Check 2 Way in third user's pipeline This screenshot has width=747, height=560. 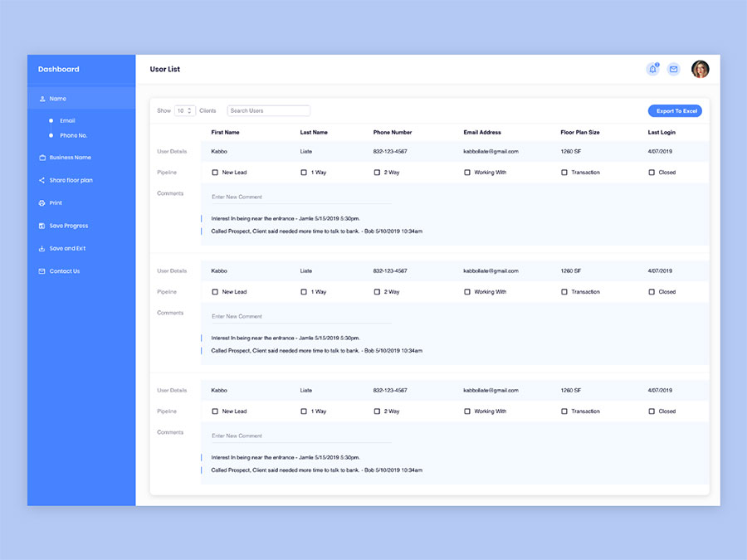pyautogui.click(x=377, y=411)
